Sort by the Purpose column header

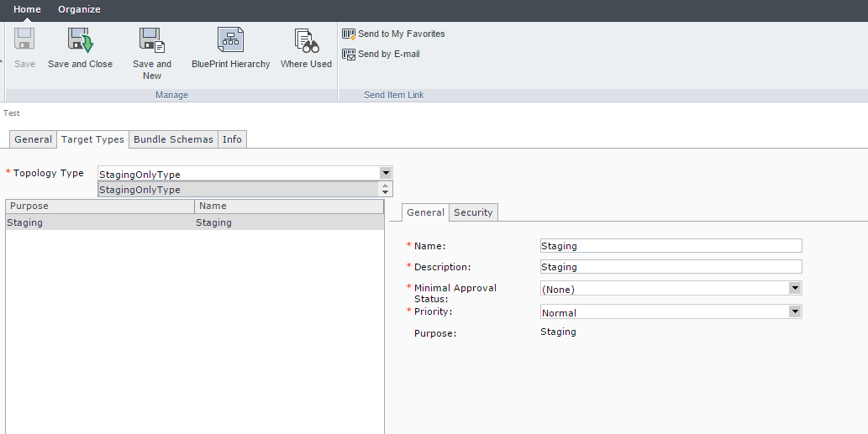pos(99,206)
